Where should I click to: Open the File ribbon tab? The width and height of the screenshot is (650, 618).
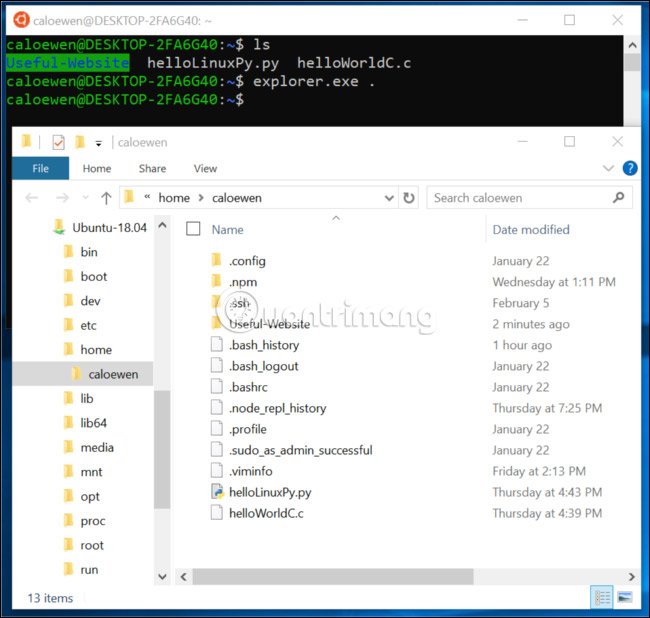40,168
